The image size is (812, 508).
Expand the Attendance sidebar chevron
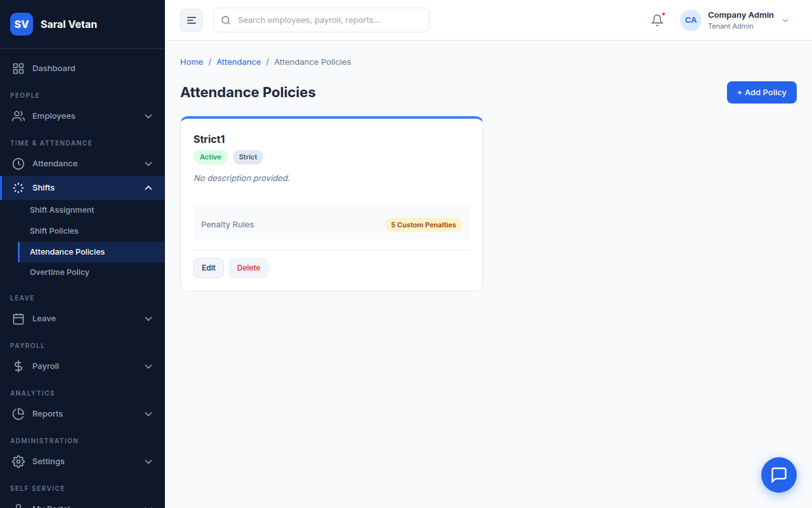148,164
